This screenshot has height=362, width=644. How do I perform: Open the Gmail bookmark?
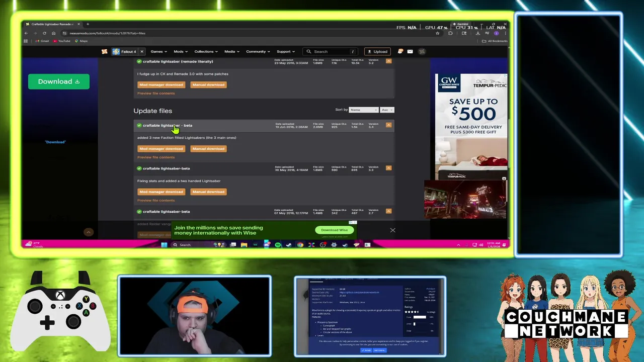(x=42, y=41)
